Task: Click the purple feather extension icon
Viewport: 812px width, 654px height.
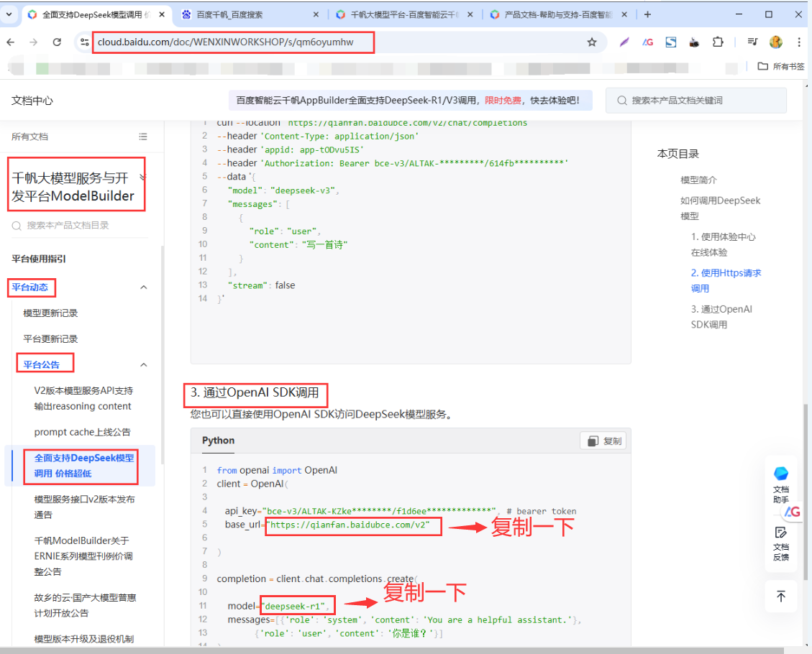Action: [x=624, y=42]
